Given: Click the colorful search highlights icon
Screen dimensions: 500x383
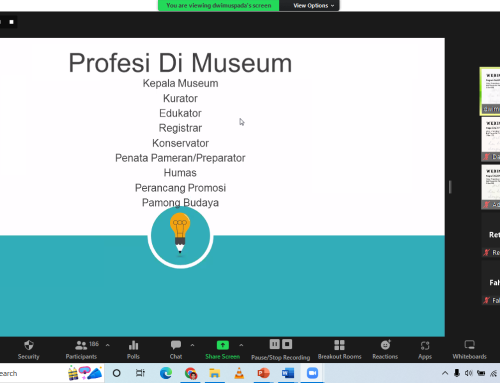Looking at the screenshot, I should [x=85, y=373].
